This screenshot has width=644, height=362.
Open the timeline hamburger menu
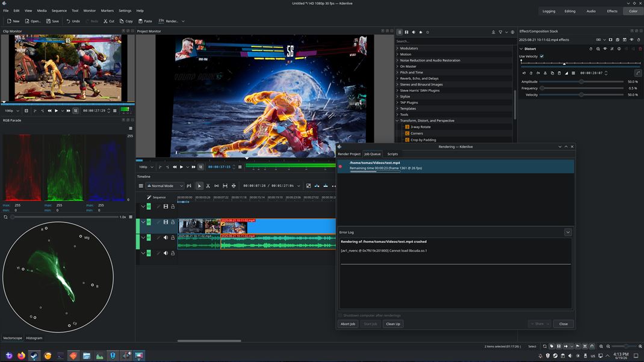(x=141, y=186)
